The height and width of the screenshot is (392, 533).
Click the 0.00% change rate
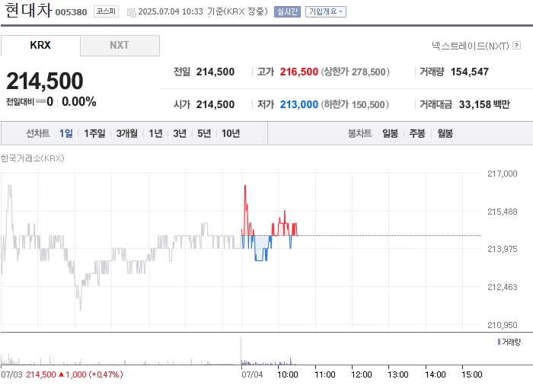tap(79, 101)
